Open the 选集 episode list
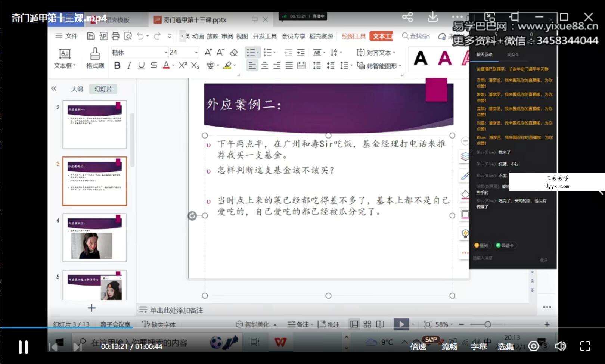605x364 pixels. point(506,347)
